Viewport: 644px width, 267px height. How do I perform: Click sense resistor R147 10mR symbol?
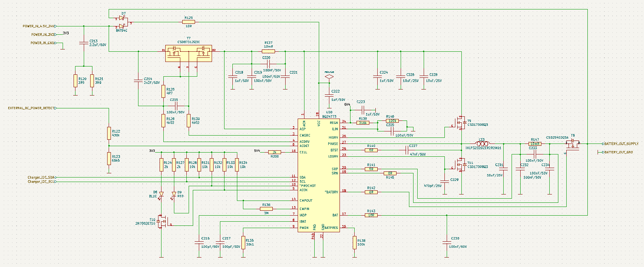pos(535,144)
